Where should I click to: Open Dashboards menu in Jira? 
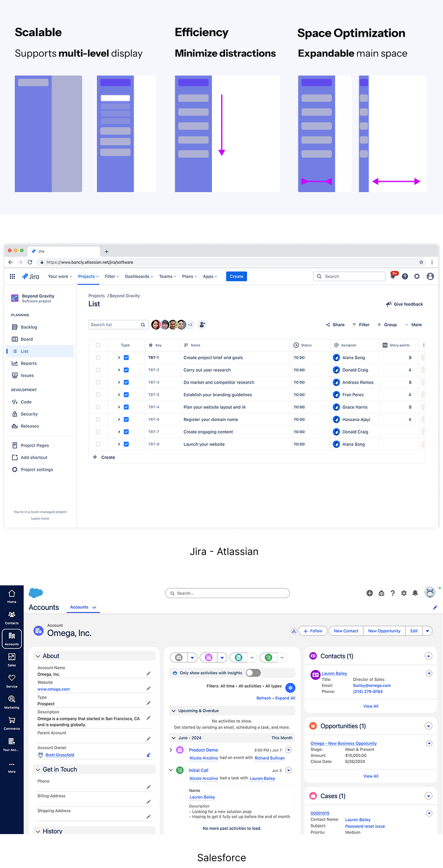tap(139, 276)
